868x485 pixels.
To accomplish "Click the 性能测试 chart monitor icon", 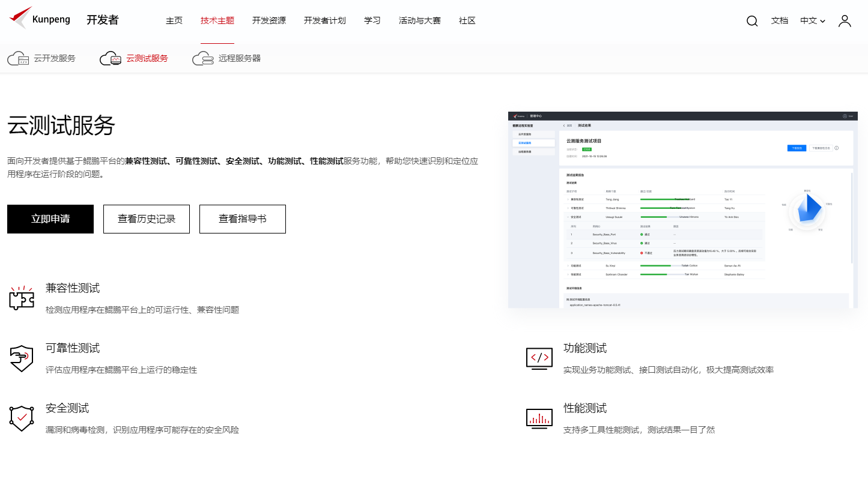I will [x=539, y=418].
